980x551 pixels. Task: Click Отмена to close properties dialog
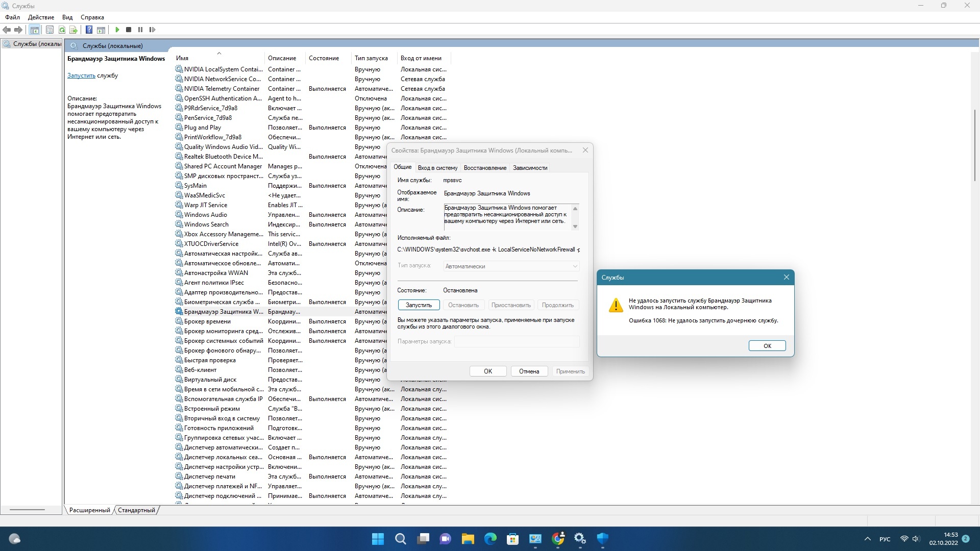[528, 371]
